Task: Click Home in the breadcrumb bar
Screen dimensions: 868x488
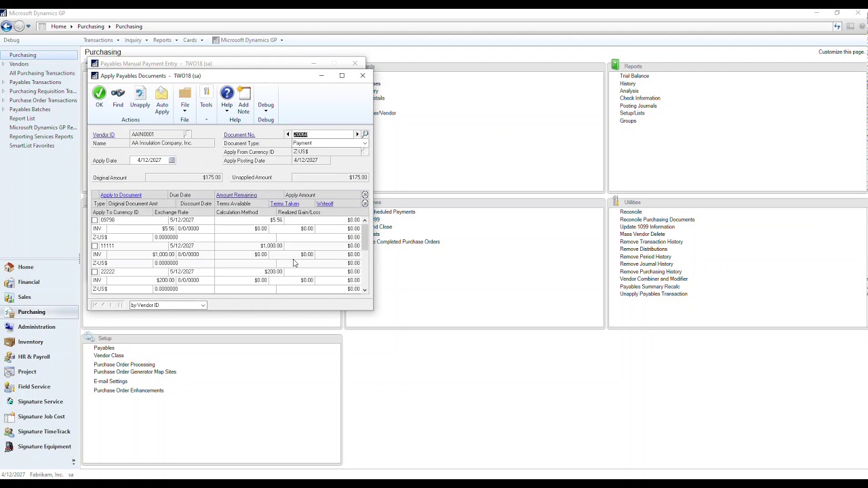Action: tap(58, 26)
